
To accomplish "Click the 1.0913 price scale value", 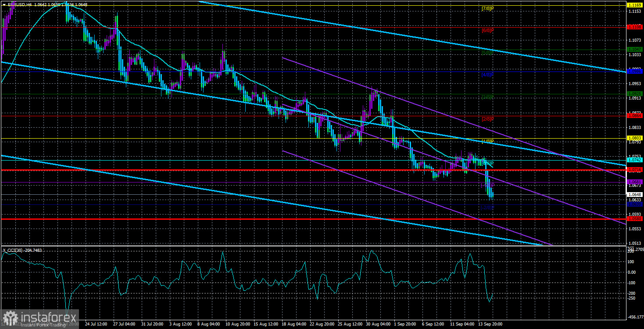I will 634,98.
